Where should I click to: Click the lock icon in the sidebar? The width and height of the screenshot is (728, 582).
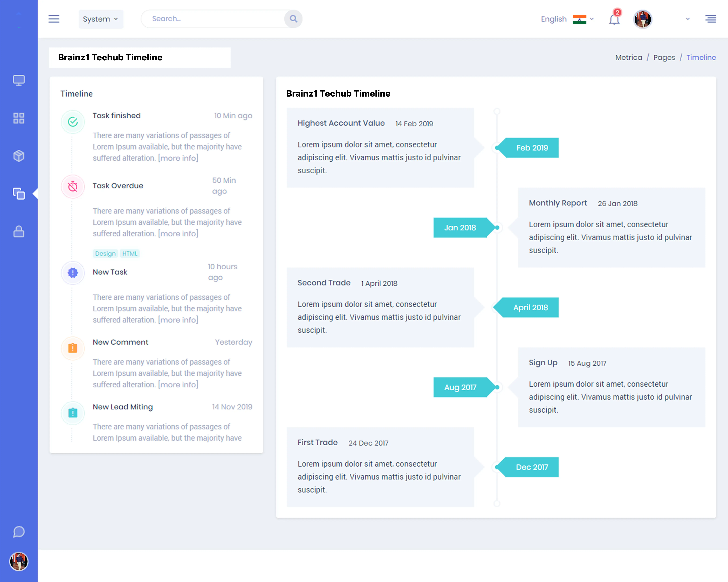(19, 232)
